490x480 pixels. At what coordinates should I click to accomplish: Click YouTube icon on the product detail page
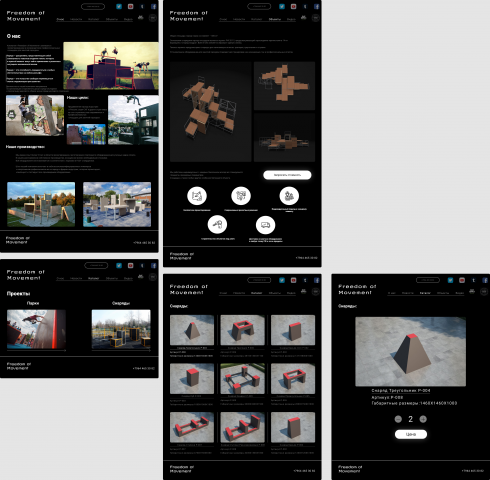click(462, 280)
